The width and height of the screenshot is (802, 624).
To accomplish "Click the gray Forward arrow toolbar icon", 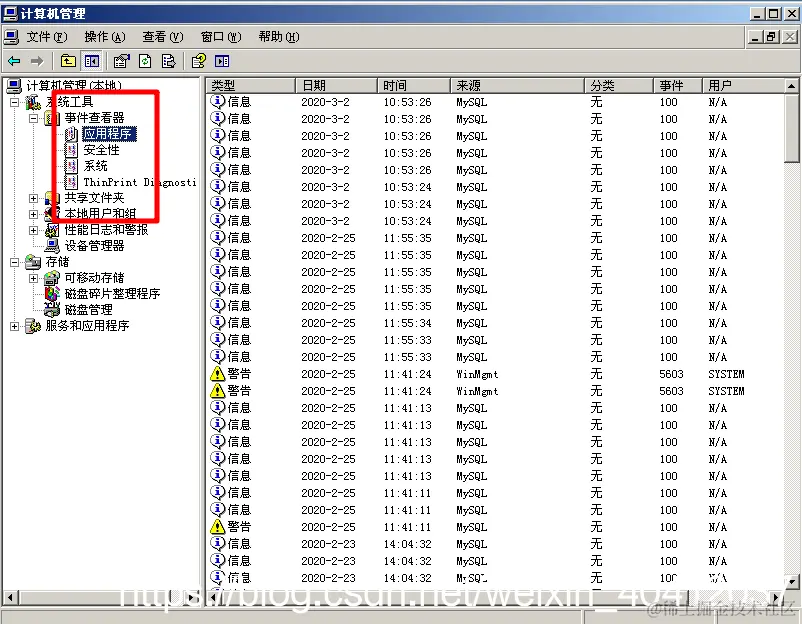I will (37, 61).
